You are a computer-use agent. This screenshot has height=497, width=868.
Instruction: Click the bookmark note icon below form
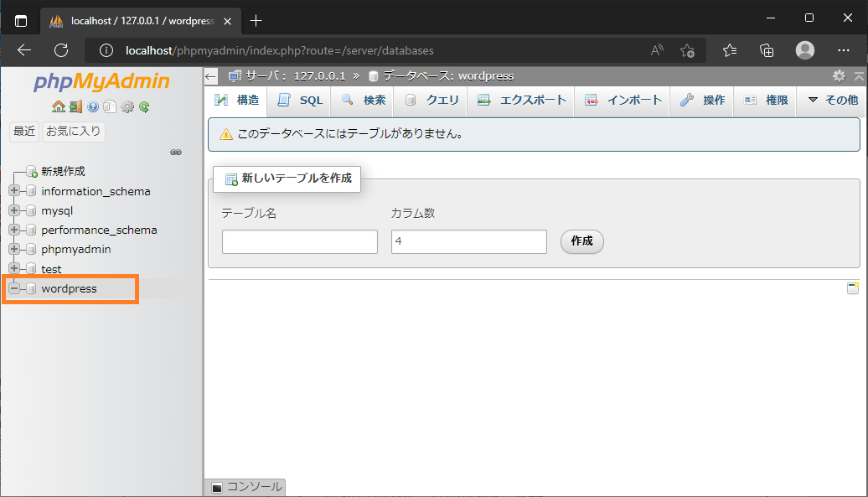click(x=853, y=287)
